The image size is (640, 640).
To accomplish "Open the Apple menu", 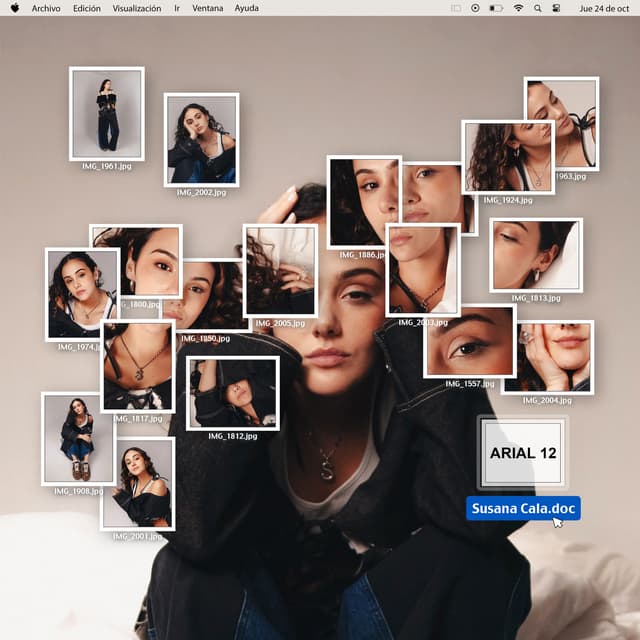I will point(14,8).
